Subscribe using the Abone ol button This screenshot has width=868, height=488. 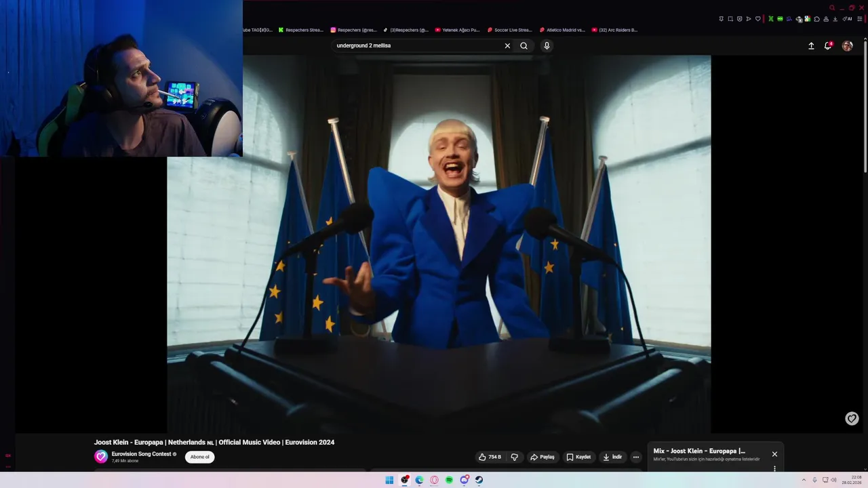pos(200,457)
